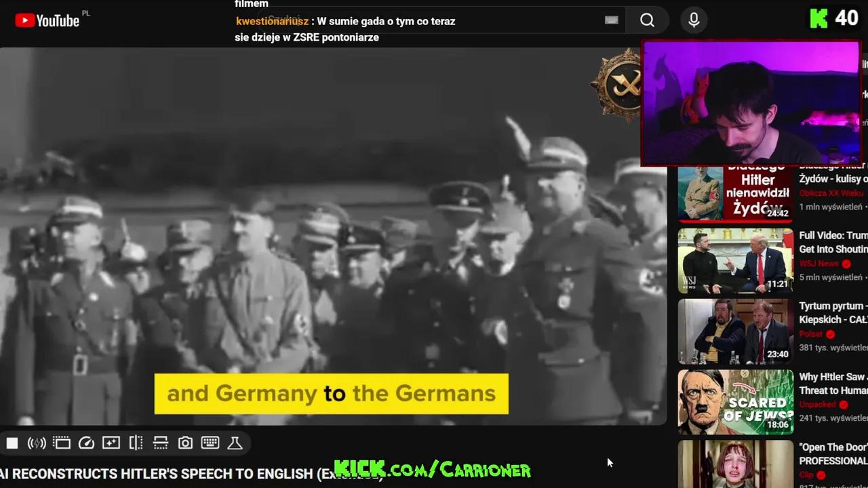868x488 pixels.
Task: Select the Scared of Jews video thumbnail
Action: 735,401
